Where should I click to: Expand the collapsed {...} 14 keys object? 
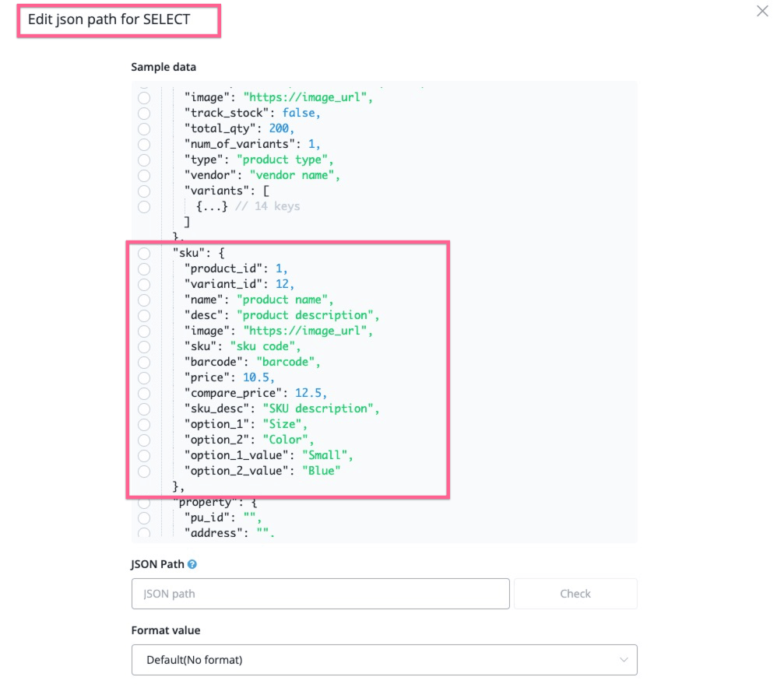[x=212, y=206]
